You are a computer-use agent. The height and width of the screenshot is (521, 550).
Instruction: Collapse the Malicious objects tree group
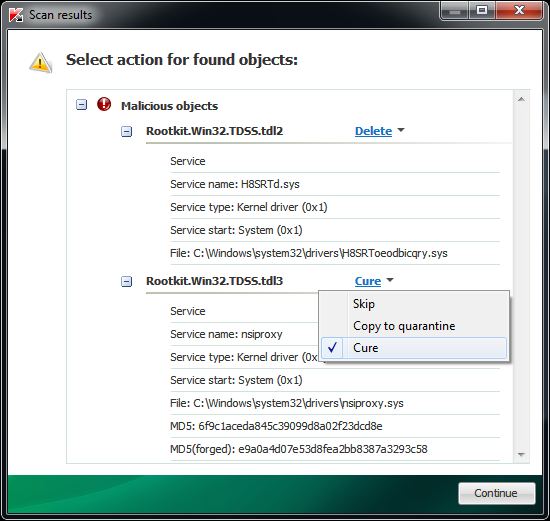pyautogui.click(x=81, y=105)
